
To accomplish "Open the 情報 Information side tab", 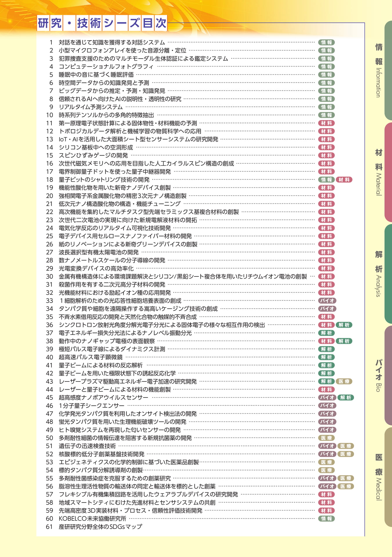I will 388,70.
